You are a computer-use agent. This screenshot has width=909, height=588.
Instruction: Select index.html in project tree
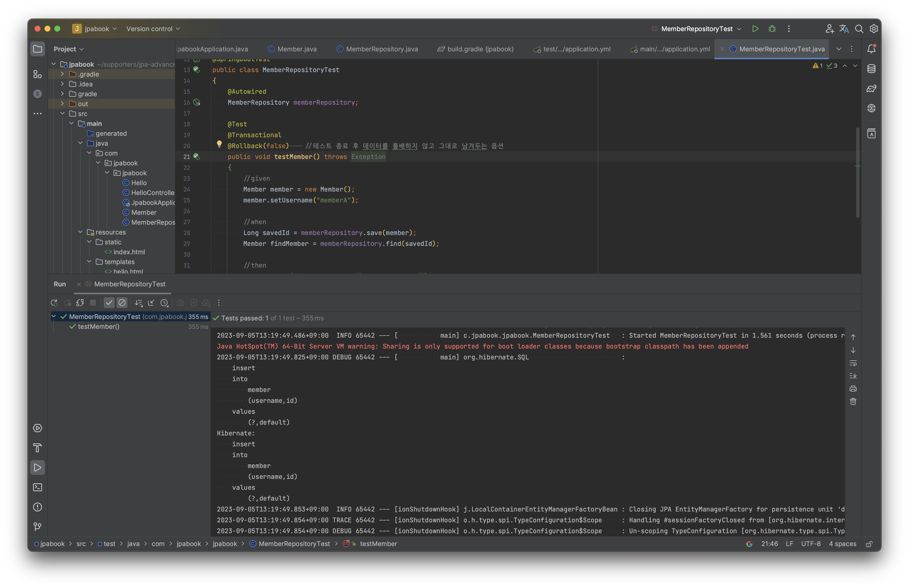(129, 252)
